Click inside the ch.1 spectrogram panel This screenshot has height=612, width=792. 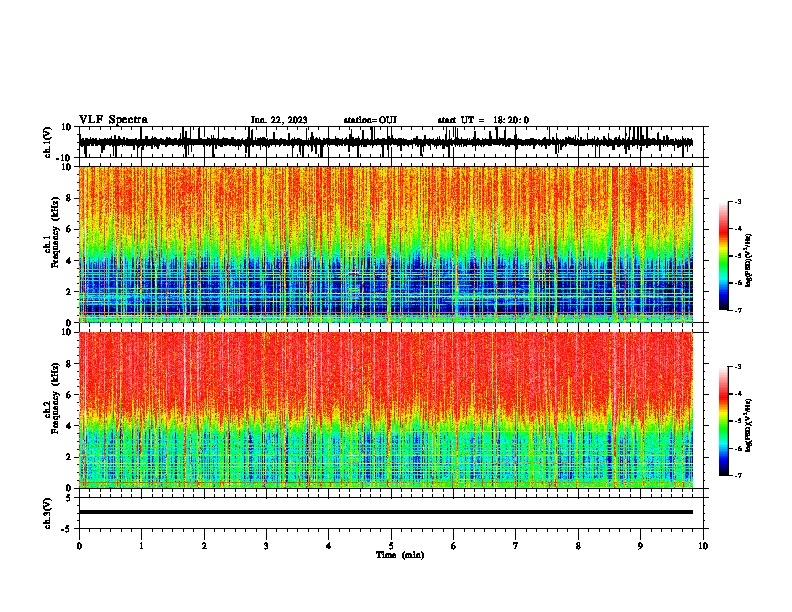pyautogui.click(x=386, y=244)
